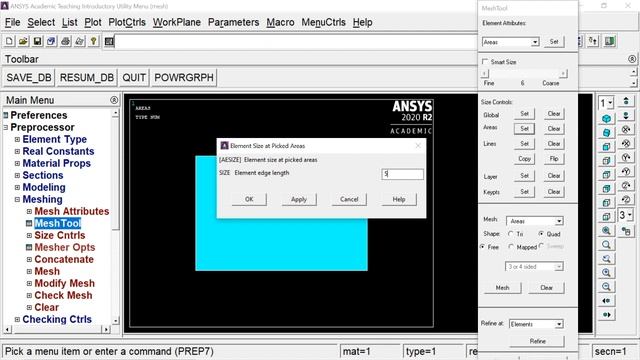Screen dimensions: 640x360
Task: Open the File menu
Action: [13, 22]
